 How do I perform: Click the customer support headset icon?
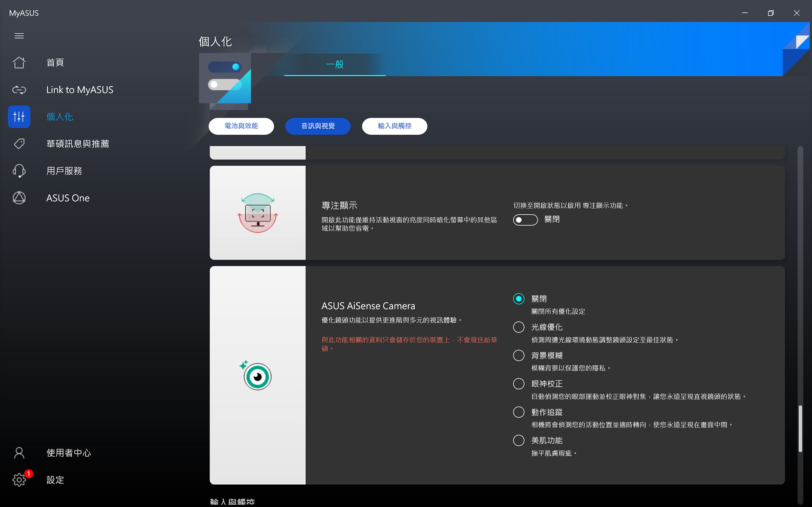19,171
